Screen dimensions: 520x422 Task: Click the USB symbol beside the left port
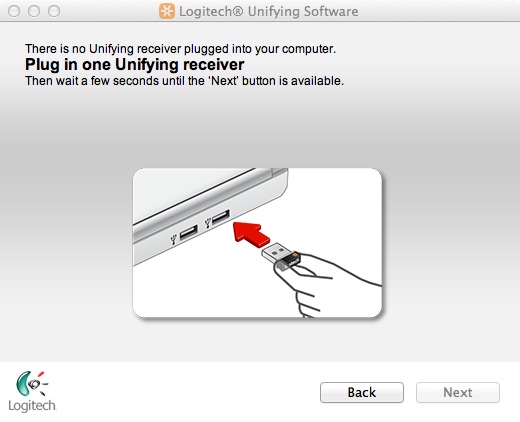pyautogui.click(x=173, y=239)
